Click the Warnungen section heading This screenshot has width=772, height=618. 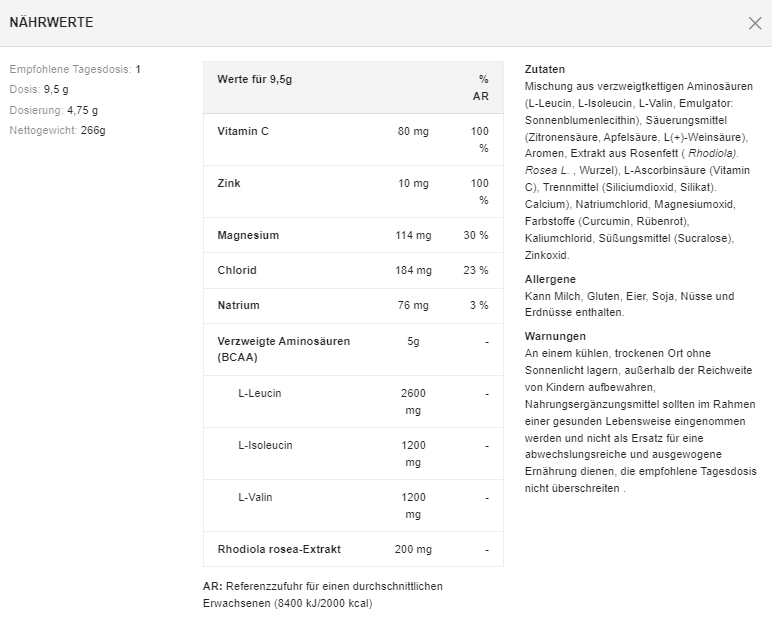point(555,336)
